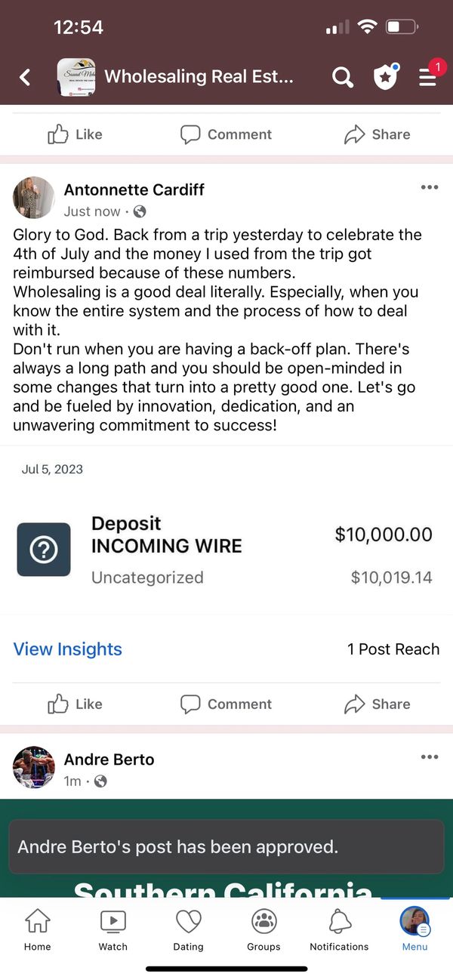Tap the top Comment bubble button

(x=226, y=134)
